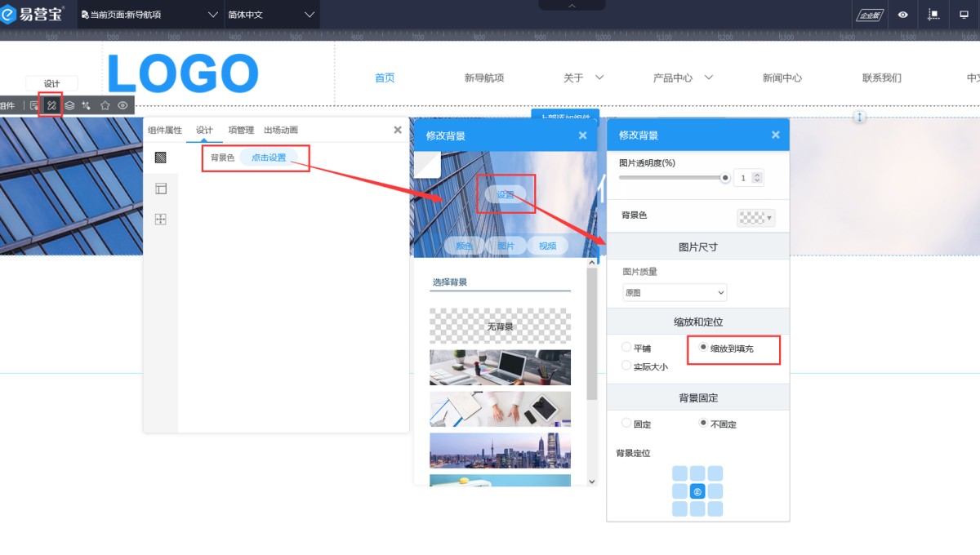
Task: Open the layers icon in component toolbar
Action: [x=69, y=105]
